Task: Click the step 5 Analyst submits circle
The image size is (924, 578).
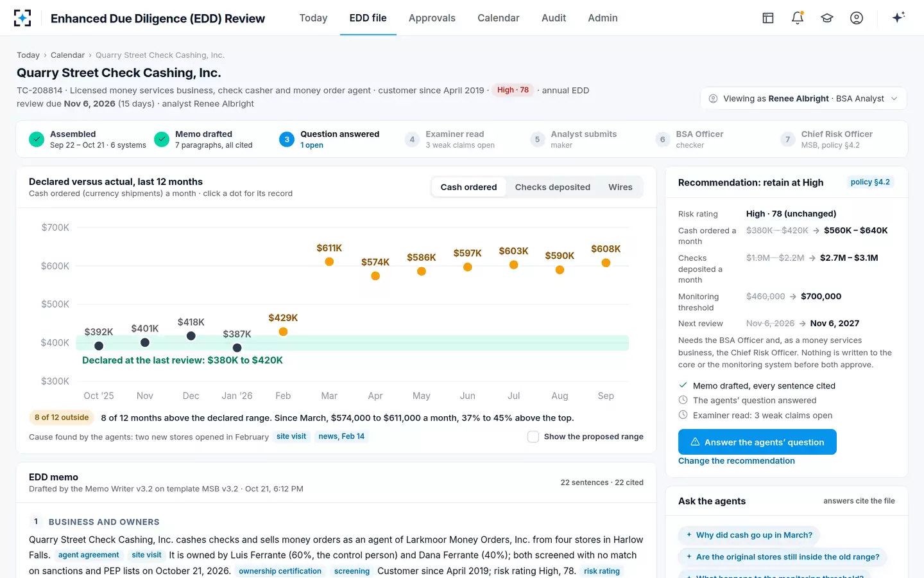Action: tap(537, 139)
